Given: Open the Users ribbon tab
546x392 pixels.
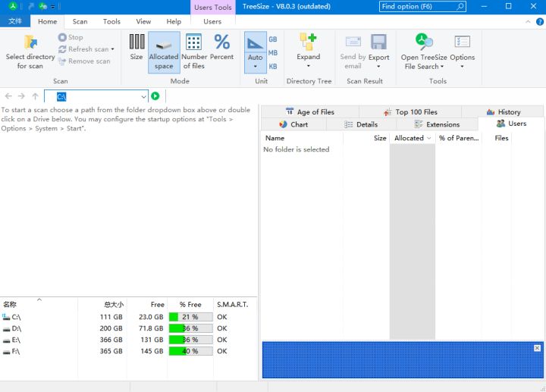Looking at the screenshot, I should 212,21.
